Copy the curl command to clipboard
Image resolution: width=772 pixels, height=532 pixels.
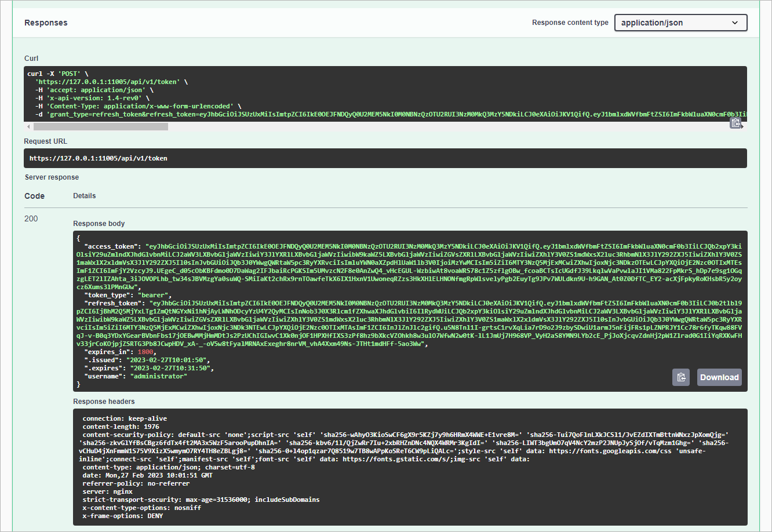click(735, 123)
